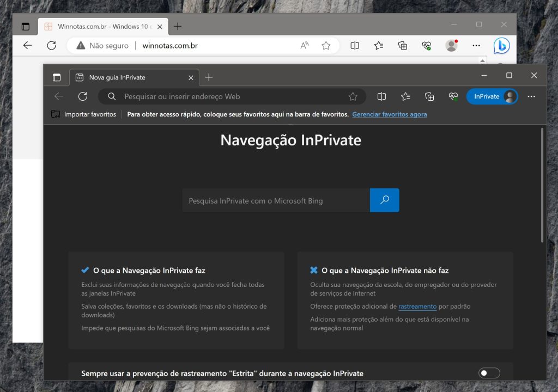Click the Bing search magnifier button
The image size is (558, 392).
[x=385, y=200]
